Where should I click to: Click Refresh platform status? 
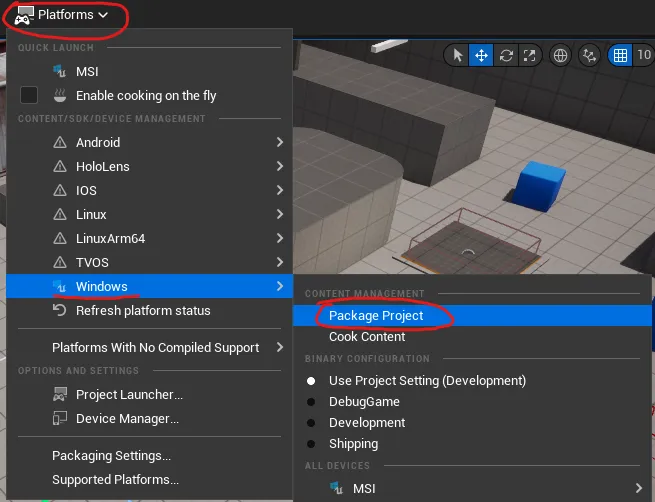pyautogui.click(x=149, y=311)
